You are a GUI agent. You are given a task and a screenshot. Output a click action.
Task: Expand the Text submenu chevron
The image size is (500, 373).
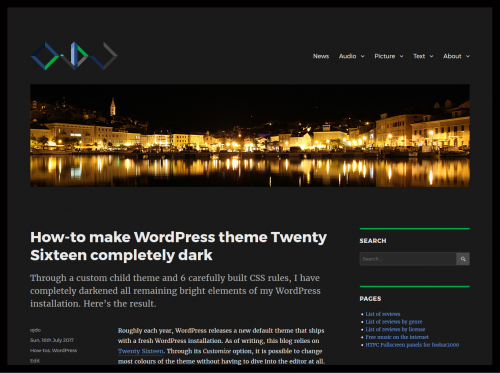[431, 56]
